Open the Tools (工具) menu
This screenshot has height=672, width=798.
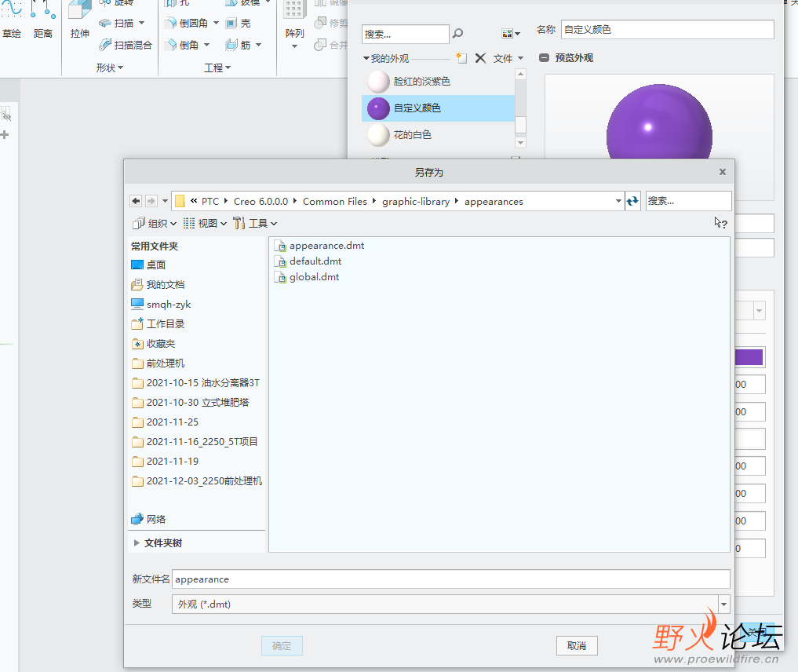point(256,224)
